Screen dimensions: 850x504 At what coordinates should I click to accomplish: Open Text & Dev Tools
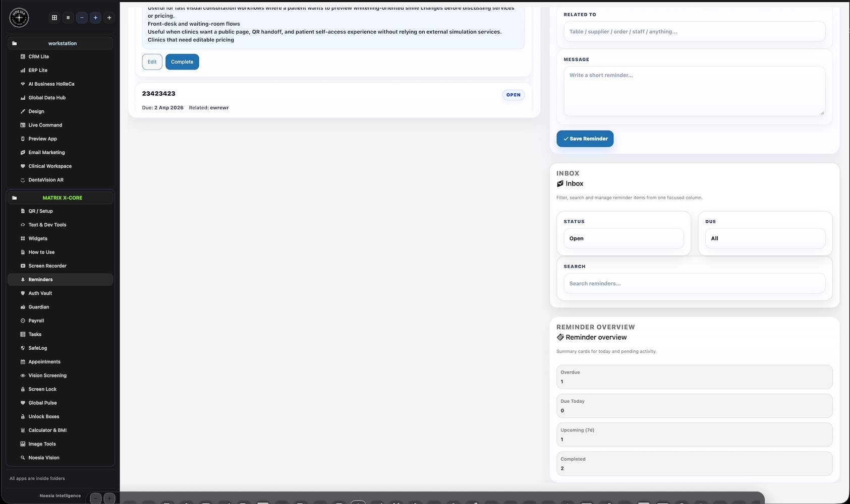[61, 225]
